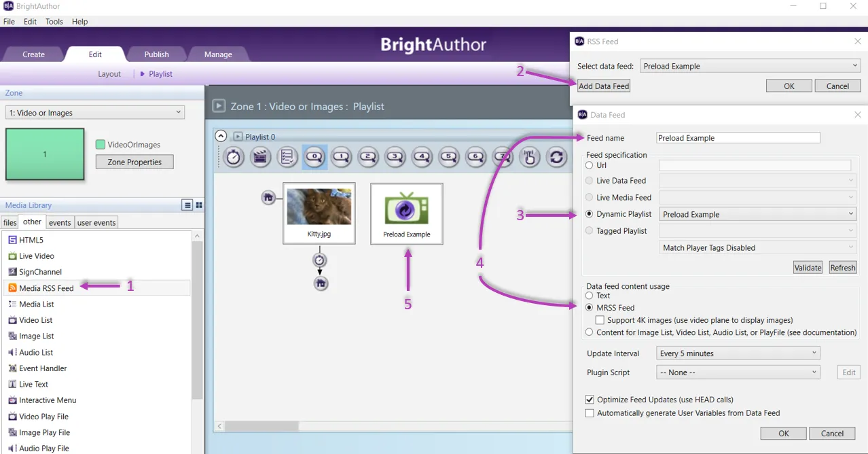
Task: Select Image List in the Media Library
Action: pyautogui.click(x=31, y=336)
